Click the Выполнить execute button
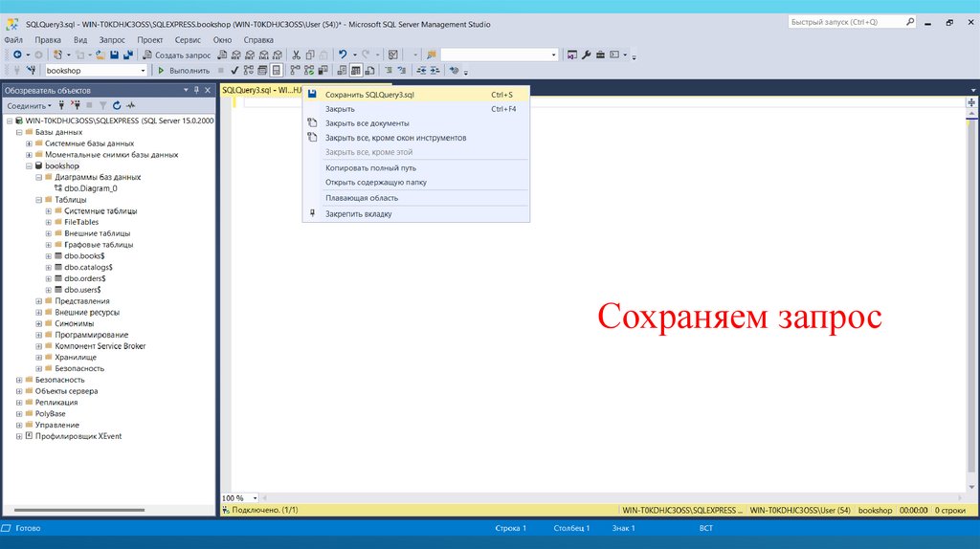The height and width of the screenshot is (549, 980). [183, 71]
